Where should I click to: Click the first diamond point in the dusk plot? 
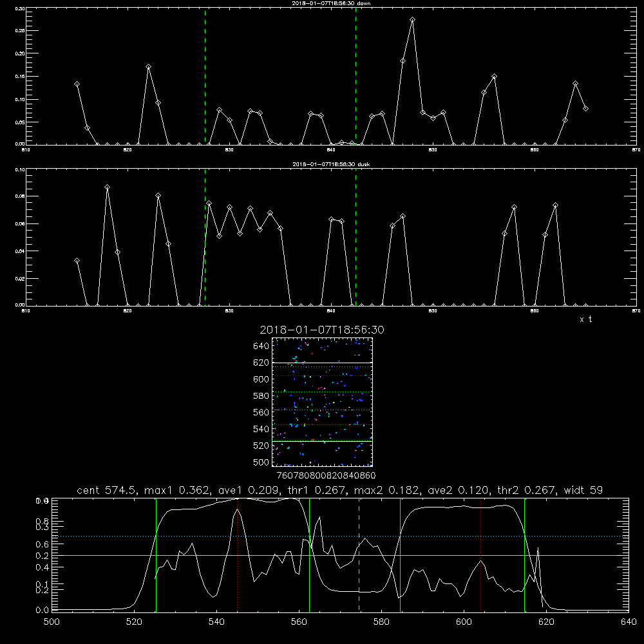point(77,261)
